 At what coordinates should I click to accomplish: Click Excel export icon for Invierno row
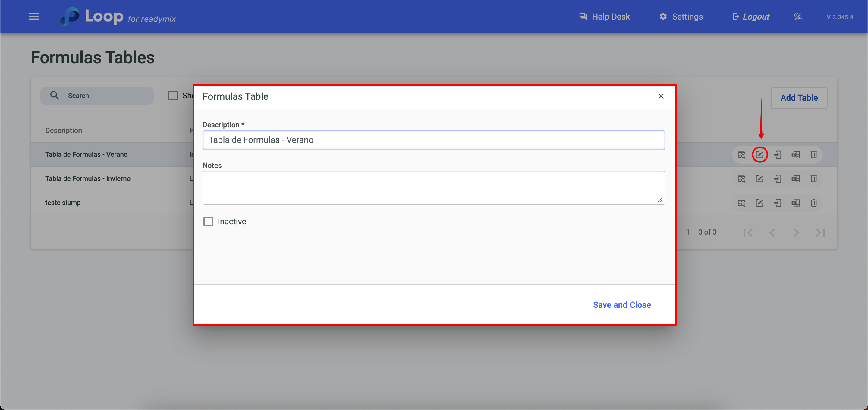pyautogui.click(x=795, y=179)
